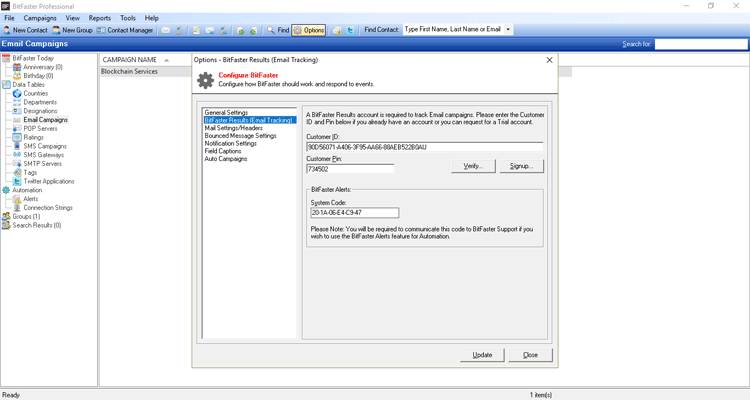
Task: Click the Birthday cake tree icon
Action: pos(17,76)
